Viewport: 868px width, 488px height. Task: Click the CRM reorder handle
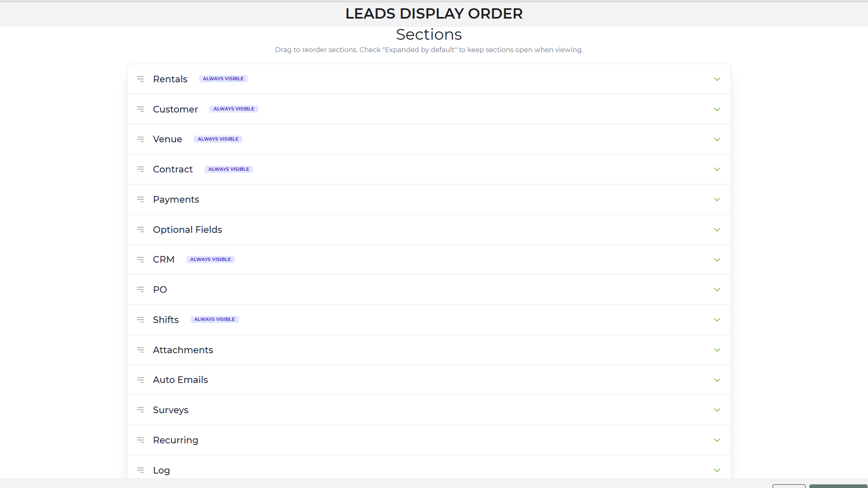click(141, 260)
